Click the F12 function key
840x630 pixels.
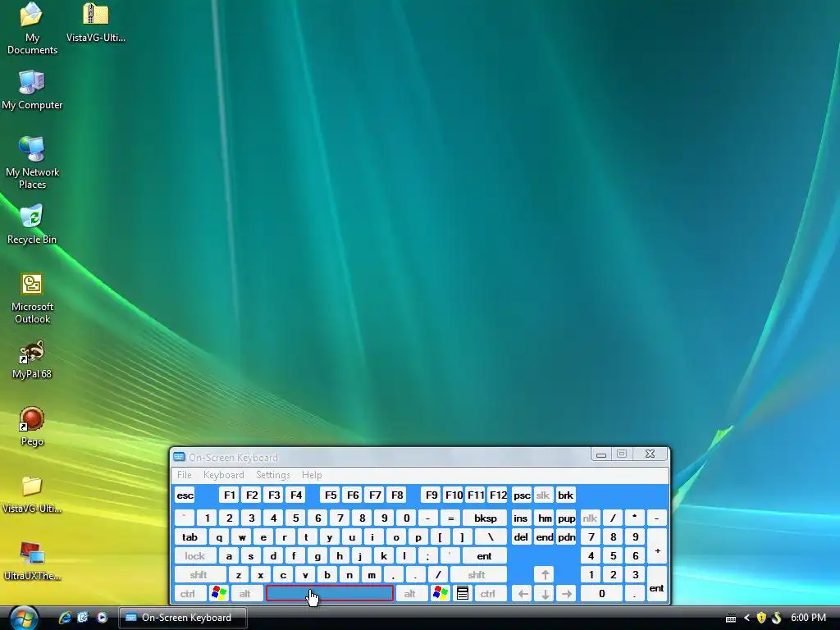[x=498, y=495]
